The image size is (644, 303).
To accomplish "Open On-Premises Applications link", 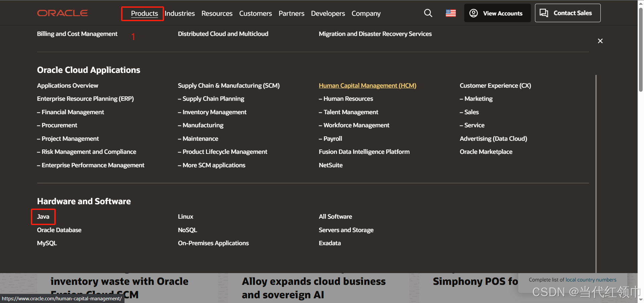I will click(x=213, y=243).
